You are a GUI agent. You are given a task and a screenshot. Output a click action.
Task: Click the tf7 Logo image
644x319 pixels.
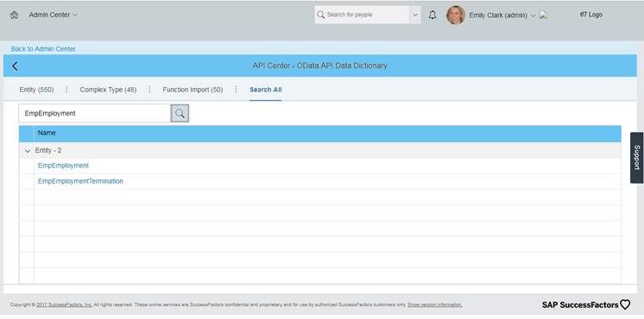590,15
